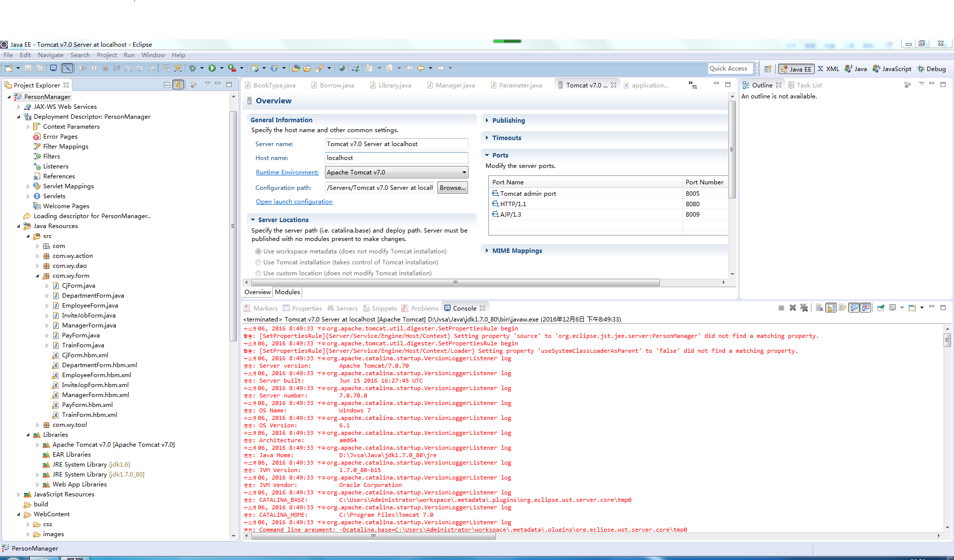Open the Navigate menu
The height and width of the screenshot is (560, 954).
(x=51, y=55)
